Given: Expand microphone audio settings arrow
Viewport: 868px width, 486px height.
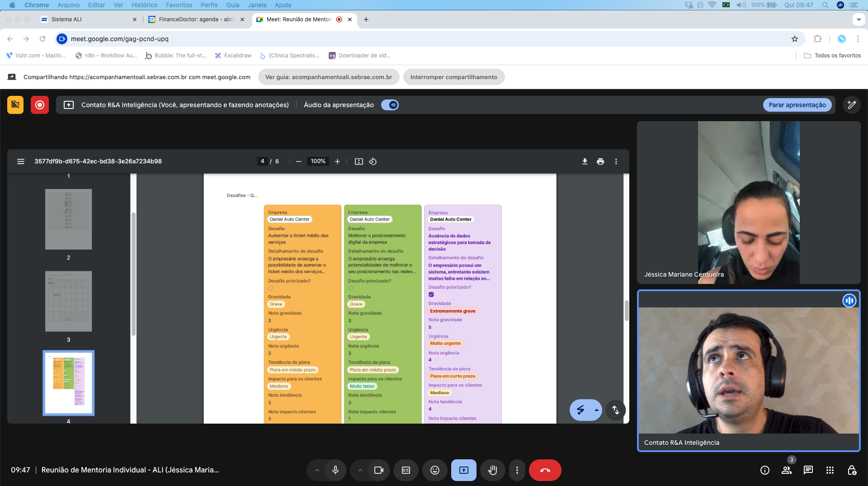Looking at the screenshot, I should click(x=317, y=470).
